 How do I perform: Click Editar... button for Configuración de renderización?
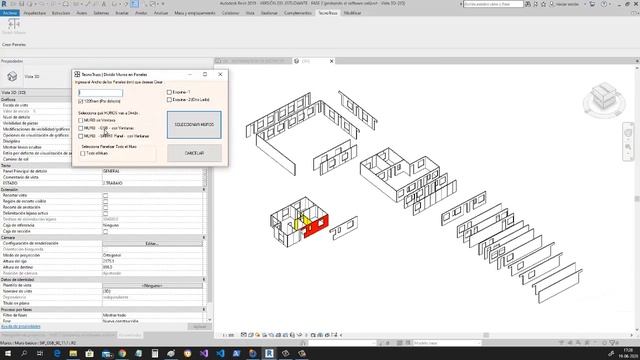point(152,243)
